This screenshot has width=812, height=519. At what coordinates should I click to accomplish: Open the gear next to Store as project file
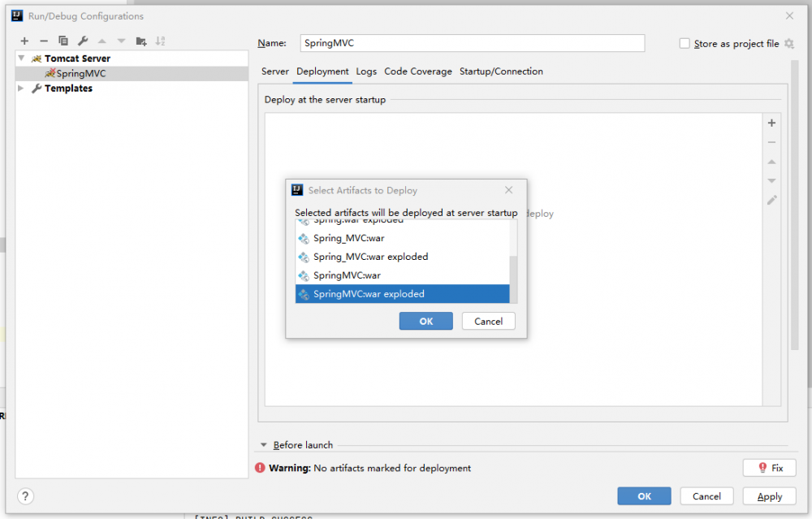pyautogui.click(x=789, y=44)
